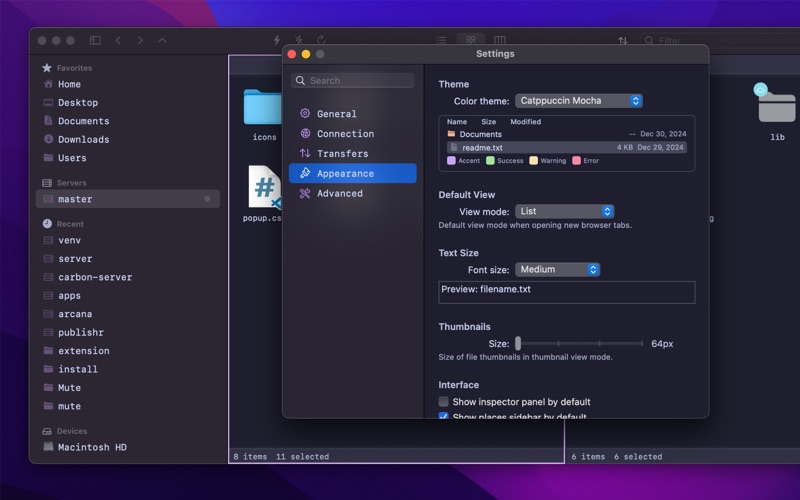Open the Font size dropdown
The image size is (800, 500).
(557, 269)
